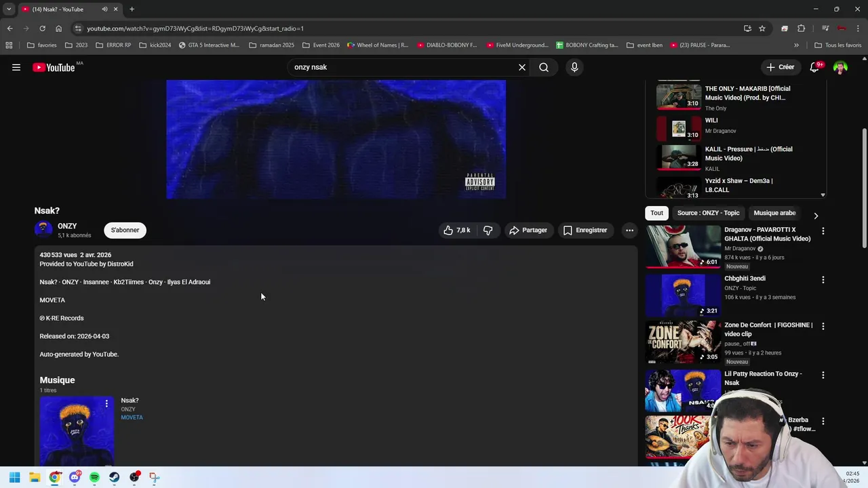Open options for Lil Patty Reaction video
Image resolution: width=868 pixels, height=488 pixels.
click(823, 375)
